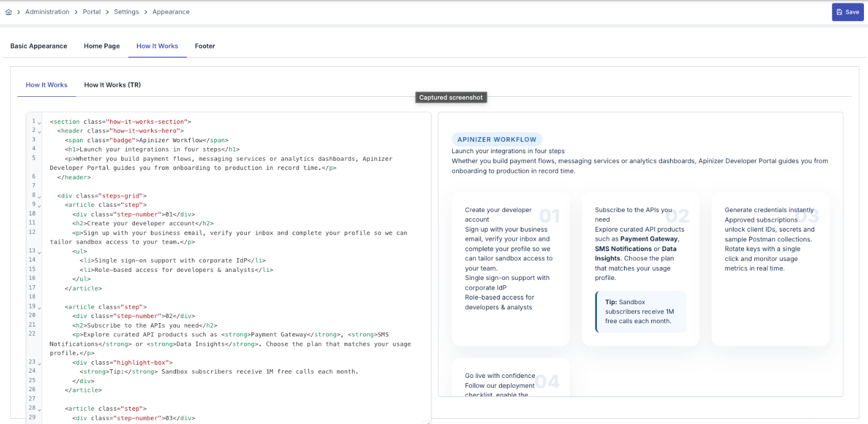Screen dimensions: 868x424
Task: Switch to the Basic Appearance tab
Action: pyautogui.click(x=39, y=46)
